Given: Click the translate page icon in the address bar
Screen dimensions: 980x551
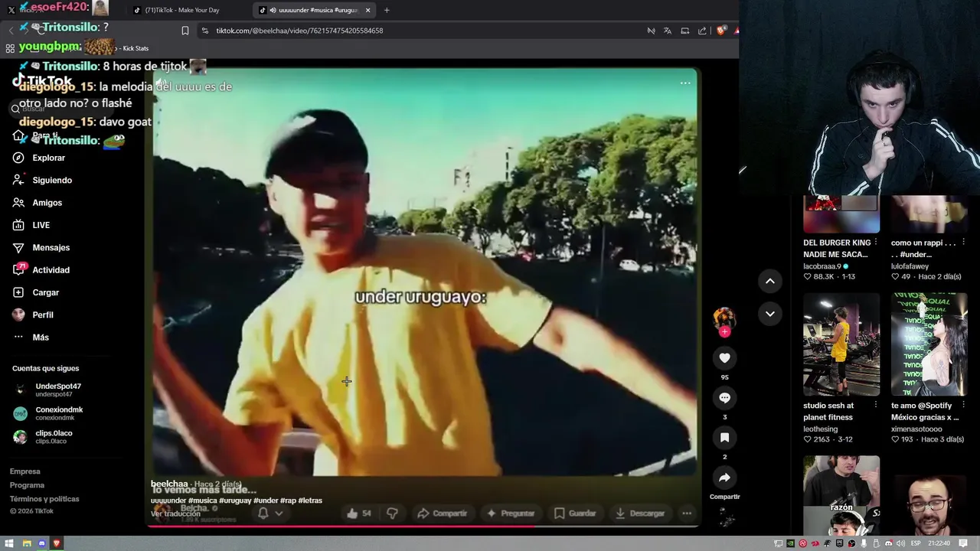Looking at the screenshot, I should tap(668, 31).
